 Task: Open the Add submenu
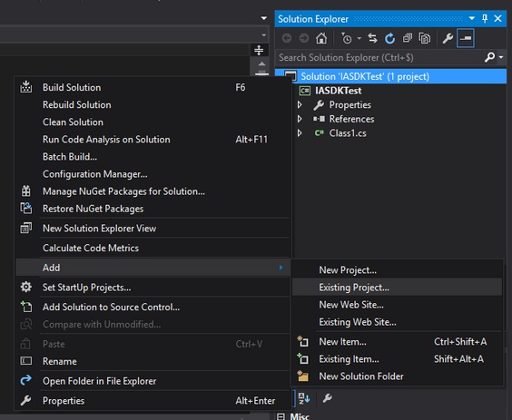[153, 268]
